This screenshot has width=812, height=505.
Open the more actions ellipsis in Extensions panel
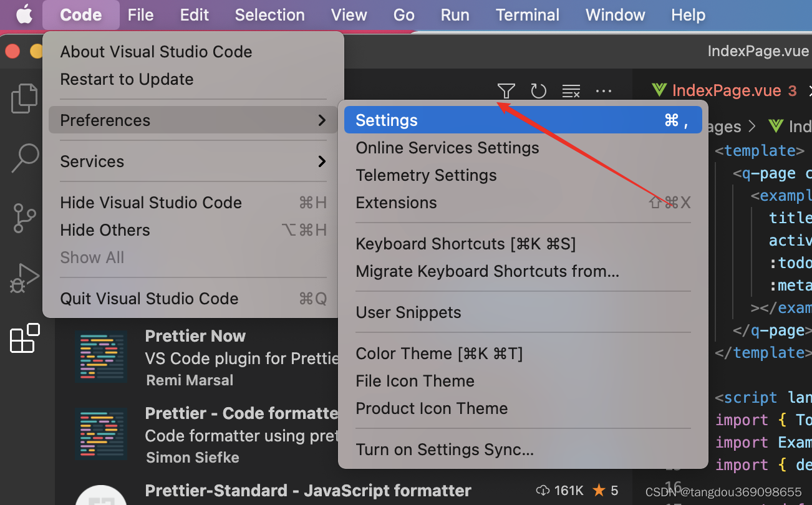click(x=603, y=91)
